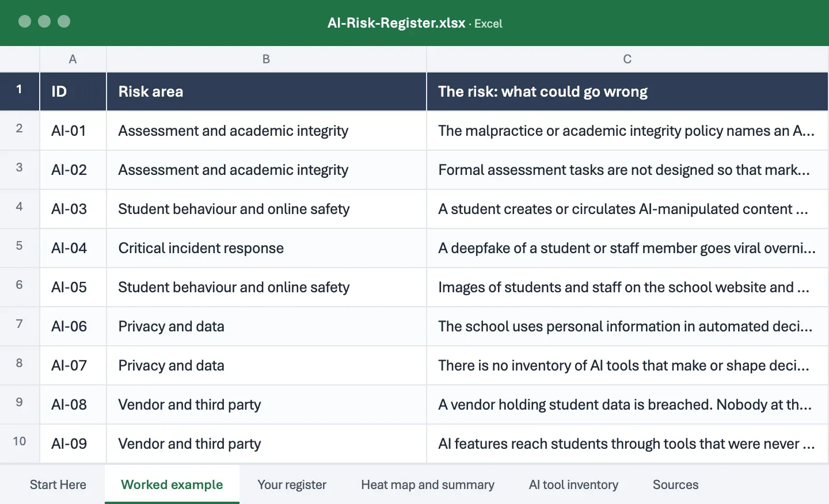Select the AI-04 ID cell
The width and height of the screenshot is (829, 504).
73,248
